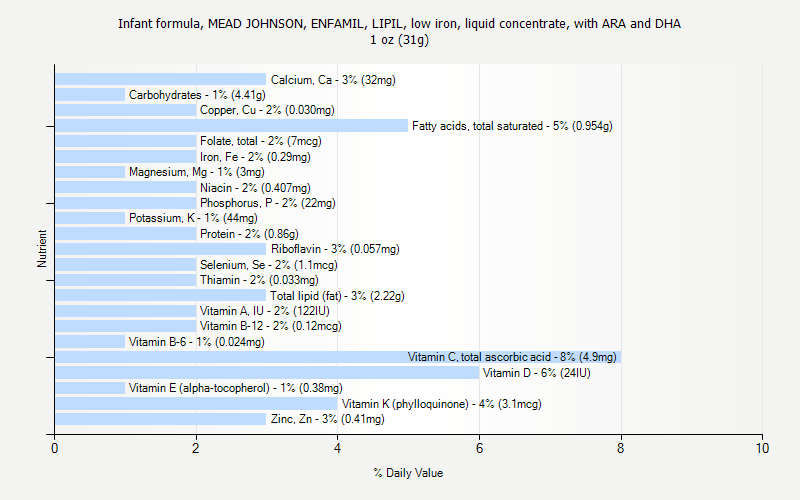Click Magnesium, Mg - 1% (3mg) label

(196, 172)
